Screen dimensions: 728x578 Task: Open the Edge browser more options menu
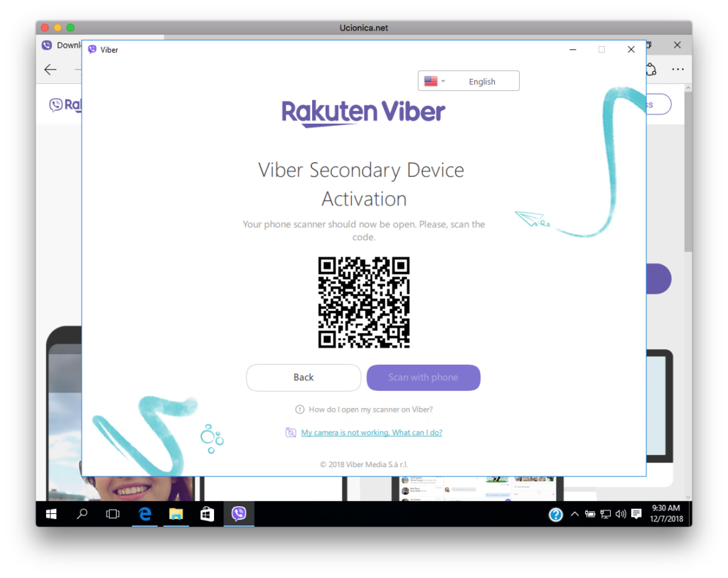click(x=678, y=69)
